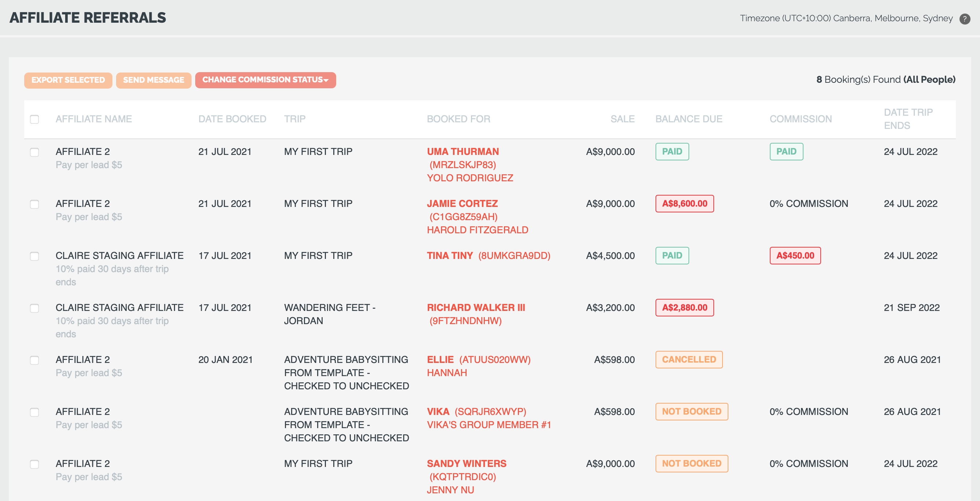Click the Booked For column header
This screenshot has height=501, width=980.
[459, 119]
